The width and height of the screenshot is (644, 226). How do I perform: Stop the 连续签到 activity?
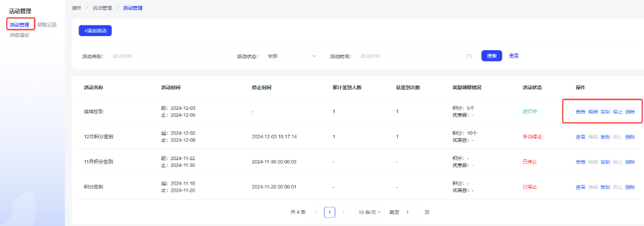tap(617, 112)
